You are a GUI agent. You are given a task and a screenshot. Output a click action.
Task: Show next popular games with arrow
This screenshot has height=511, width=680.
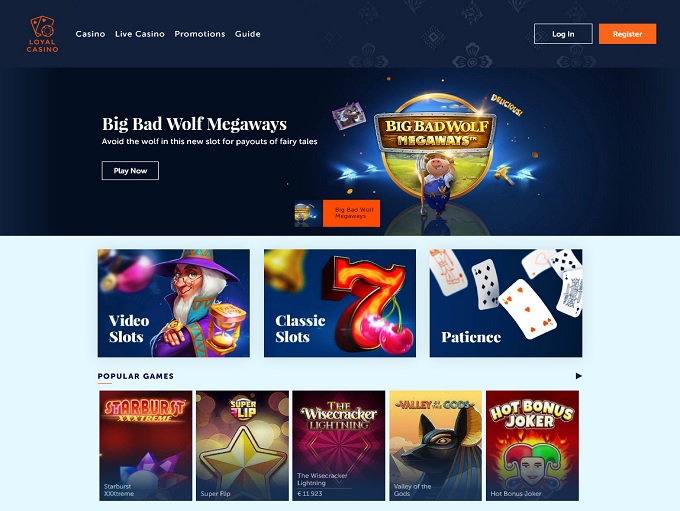click(579, 376)
